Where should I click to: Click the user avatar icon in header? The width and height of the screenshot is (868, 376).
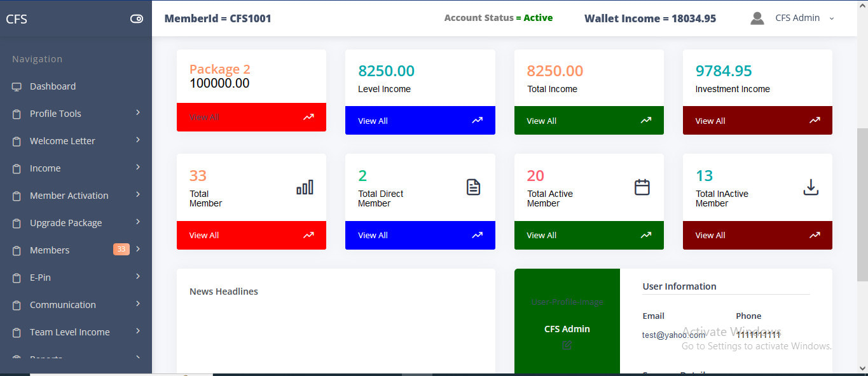[x=757, y=18]
